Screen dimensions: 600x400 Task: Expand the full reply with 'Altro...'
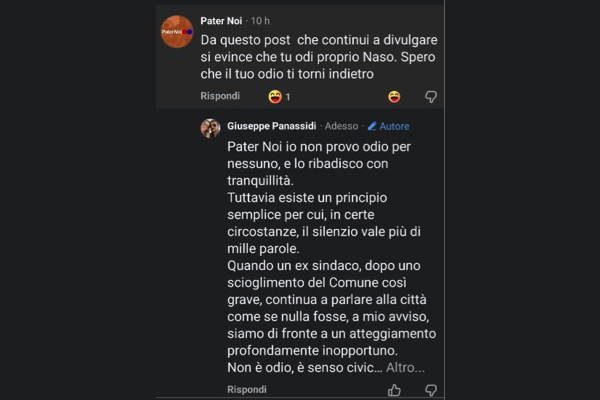[405, 367]
